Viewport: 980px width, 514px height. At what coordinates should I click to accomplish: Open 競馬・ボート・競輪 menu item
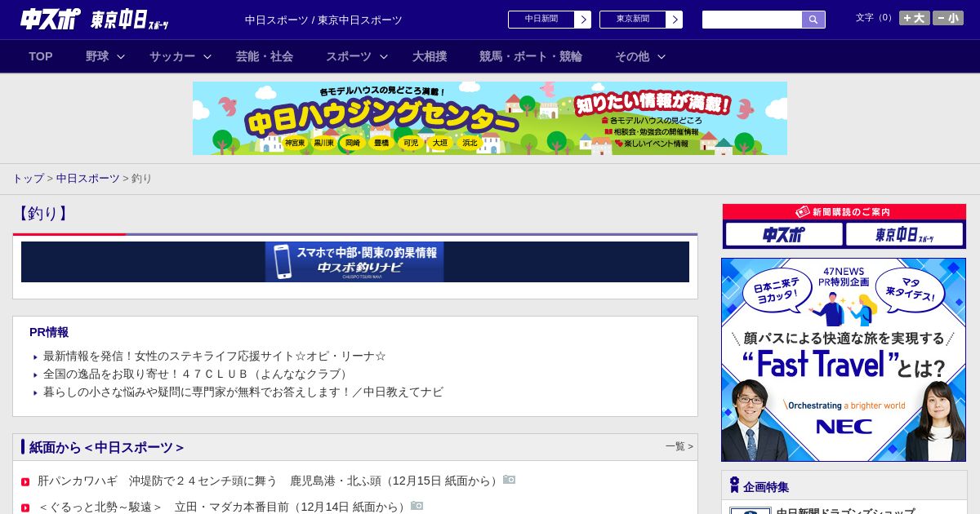[531, 56]
